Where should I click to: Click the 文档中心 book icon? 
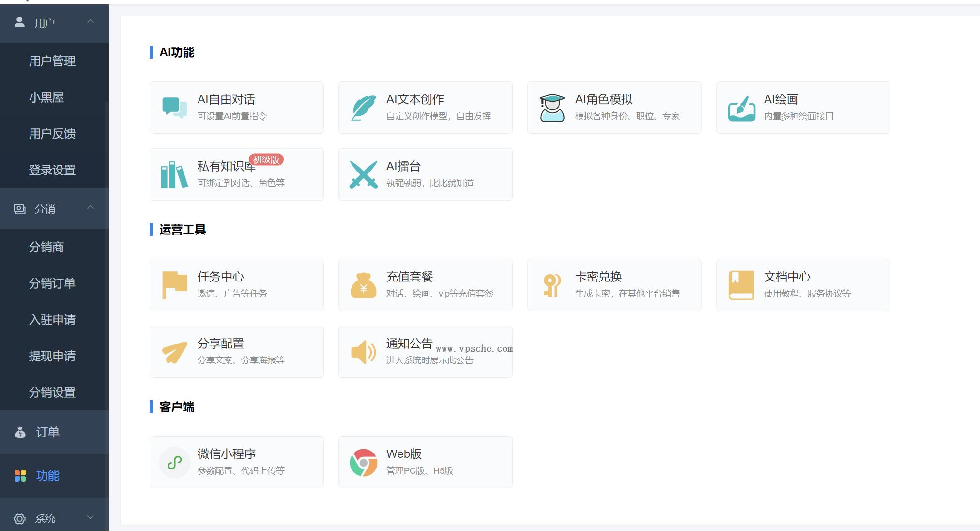point(741,285)
